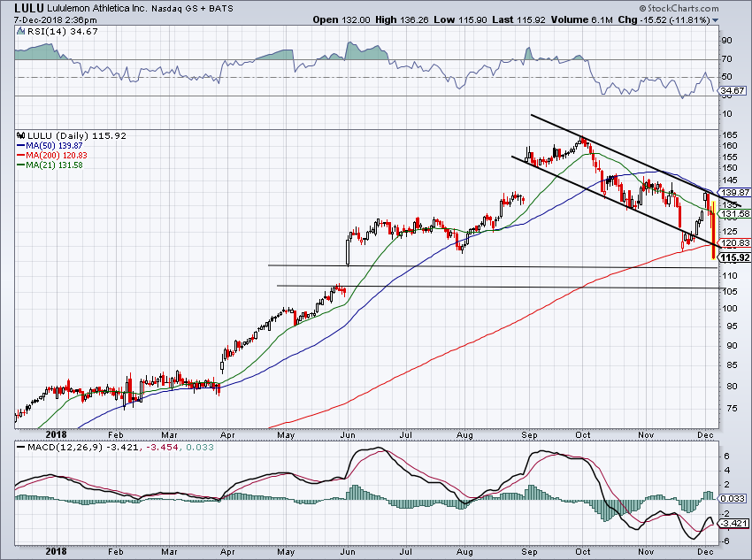
Task: Click the 165 price axis label
Action: [729, 135]
